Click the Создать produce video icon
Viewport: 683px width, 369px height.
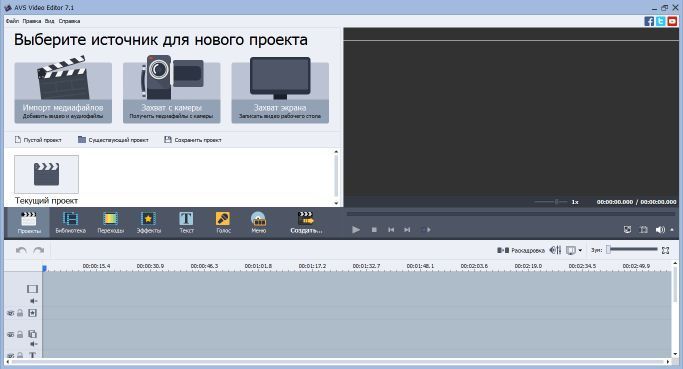point(306,223)
